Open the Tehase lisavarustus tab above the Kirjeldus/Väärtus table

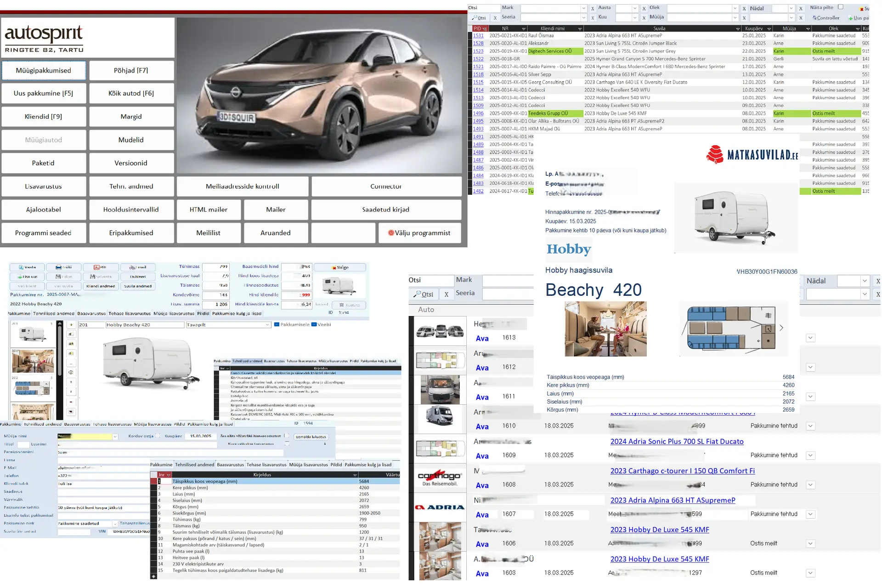(x=267, y=465)
